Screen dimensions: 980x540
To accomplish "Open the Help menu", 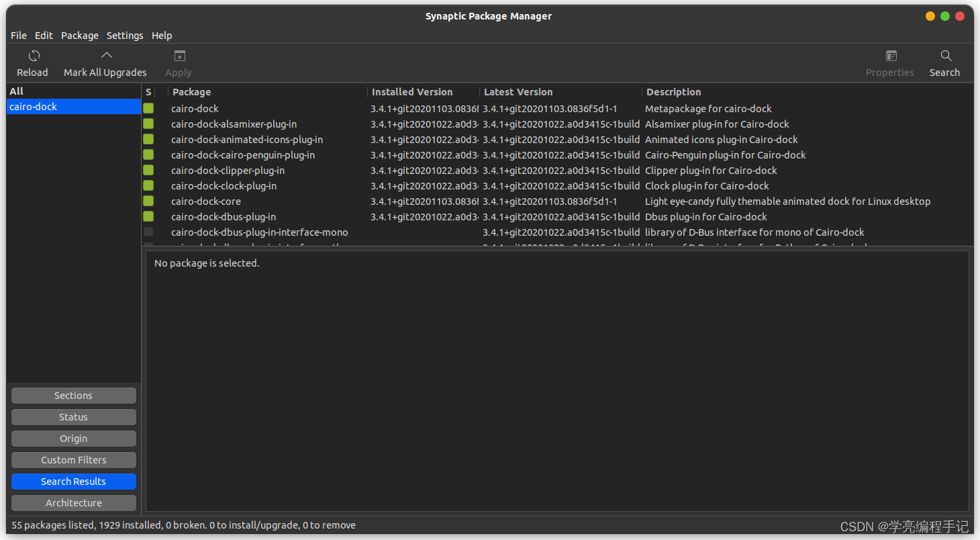I will (x=162, y=36).
